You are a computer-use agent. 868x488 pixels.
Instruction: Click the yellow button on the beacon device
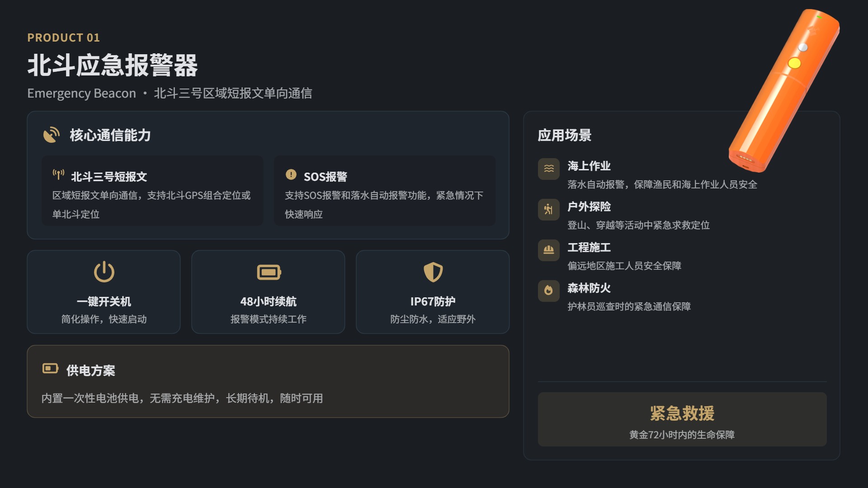(x=794, y=63)
